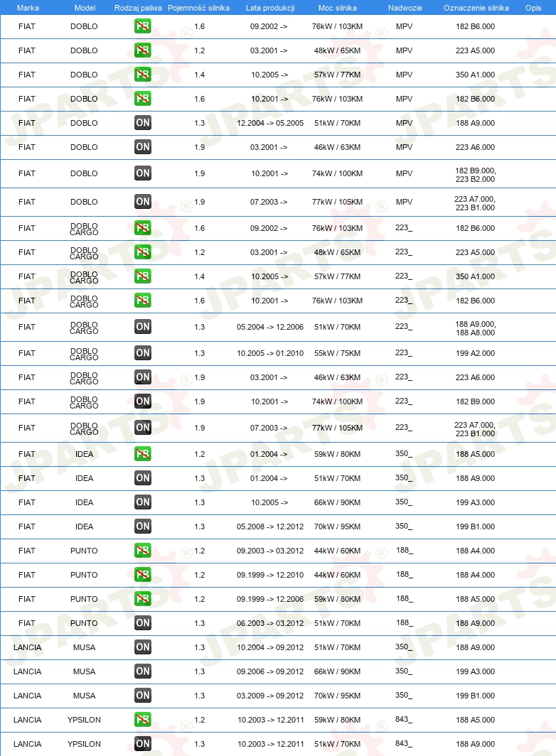Click the Lata produkcji column header
Viewport: 556px width, 756px height.
(x=269, y=8)
